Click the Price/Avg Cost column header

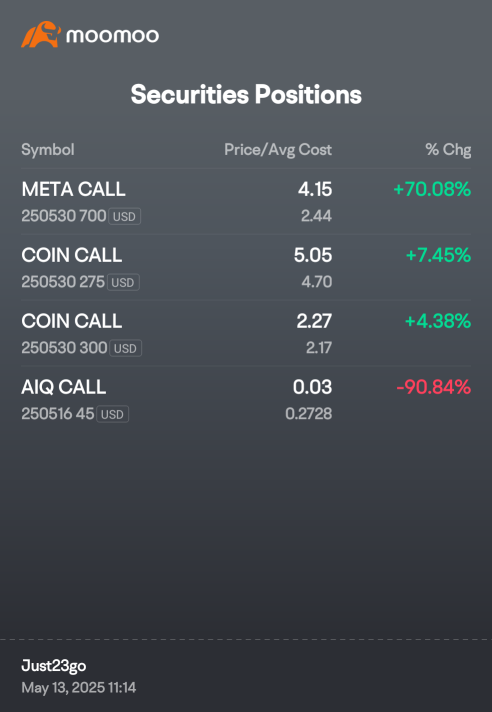tap(278, 149)
